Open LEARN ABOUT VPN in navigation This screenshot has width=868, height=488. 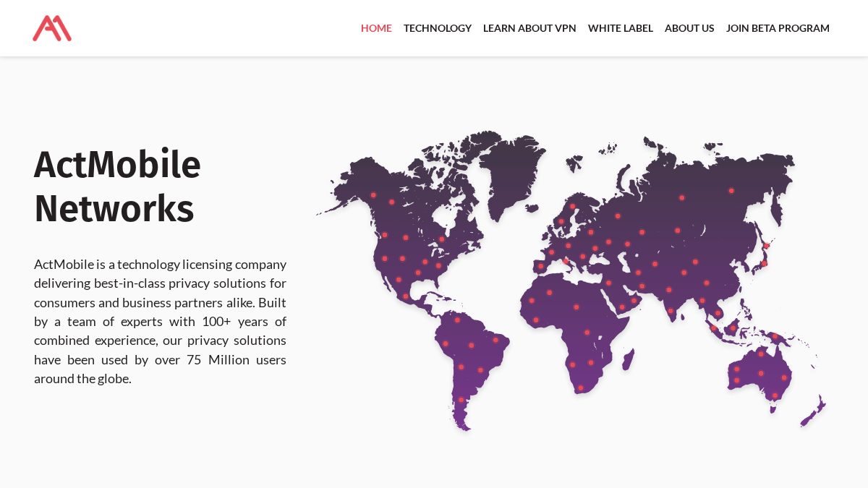pos(529,28)
